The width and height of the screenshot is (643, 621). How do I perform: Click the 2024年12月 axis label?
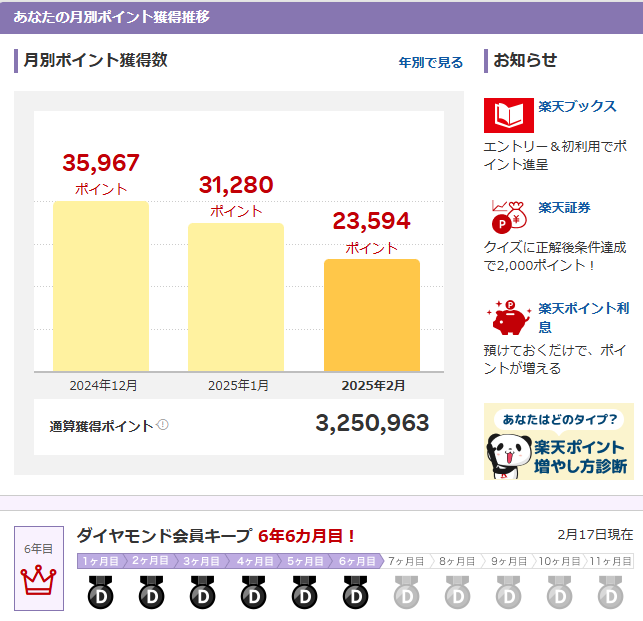pyautogui.click(x=103, y=386)
